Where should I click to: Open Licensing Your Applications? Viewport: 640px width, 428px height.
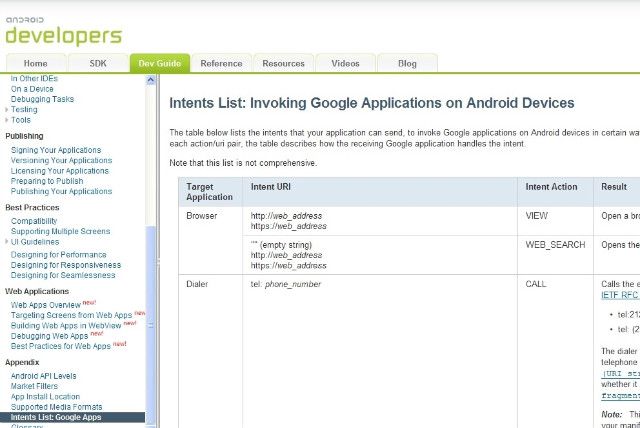(x=60, y=171)
